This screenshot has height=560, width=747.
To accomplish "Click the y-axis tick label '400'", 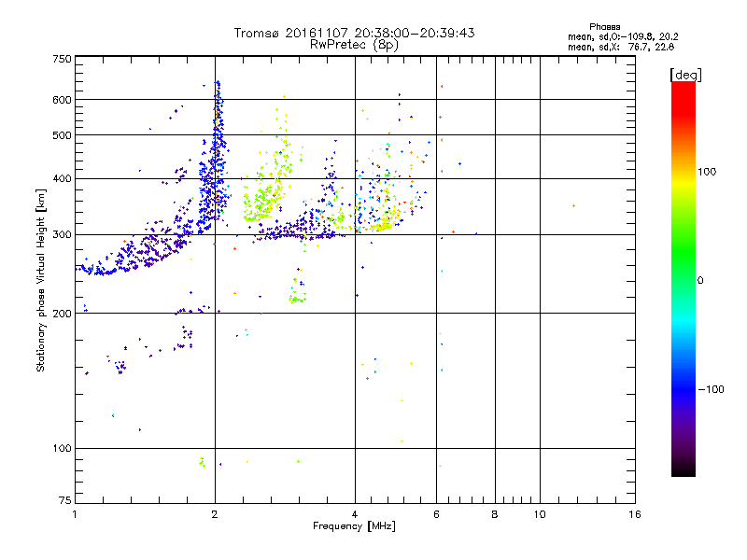I will (62, 179).
